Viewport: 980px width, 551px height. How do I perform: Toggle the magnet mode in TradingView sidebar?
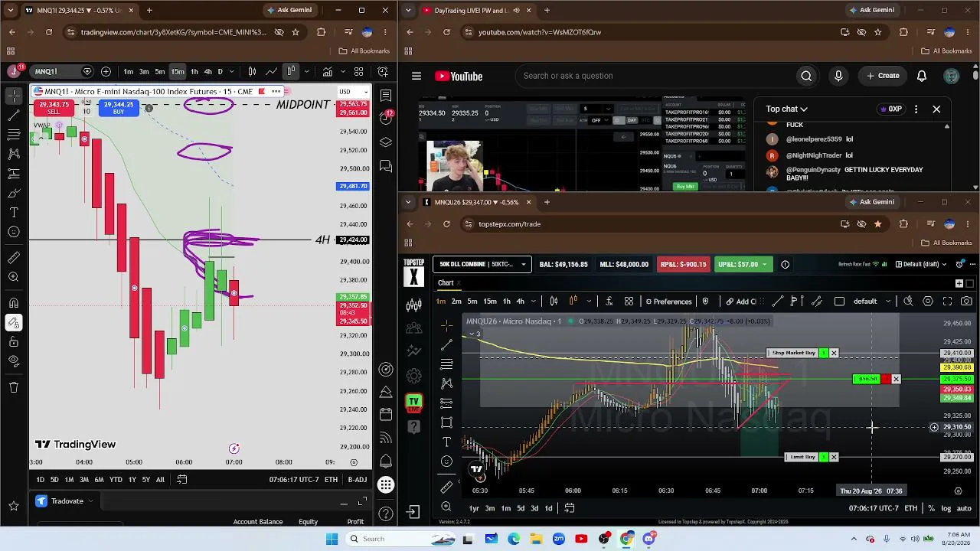pos(14,303)
